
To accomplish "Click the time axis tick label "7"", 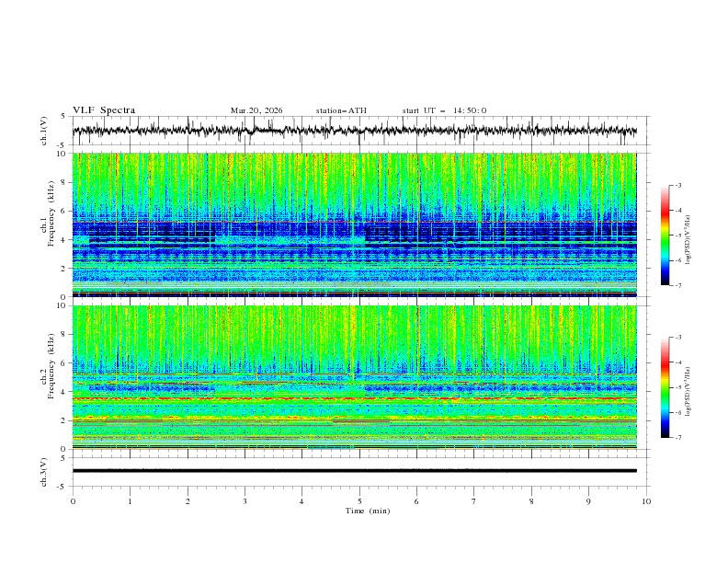I will [x=474, y=501].
